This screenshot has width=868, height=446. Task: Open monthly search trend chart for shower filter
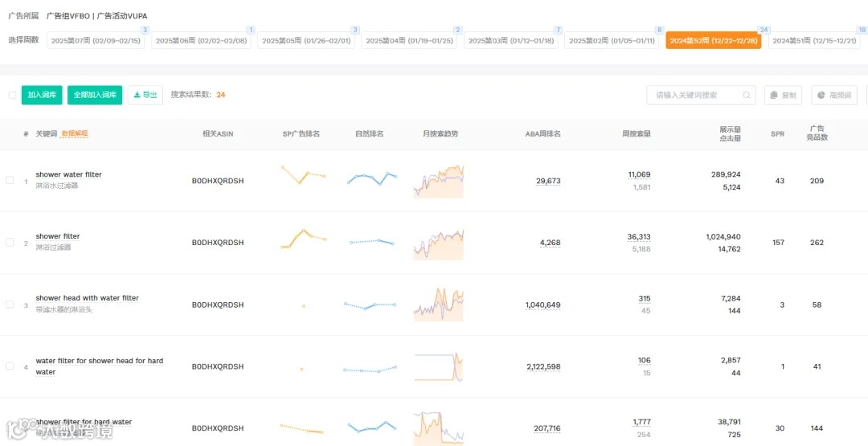click(x=439, y=243)
